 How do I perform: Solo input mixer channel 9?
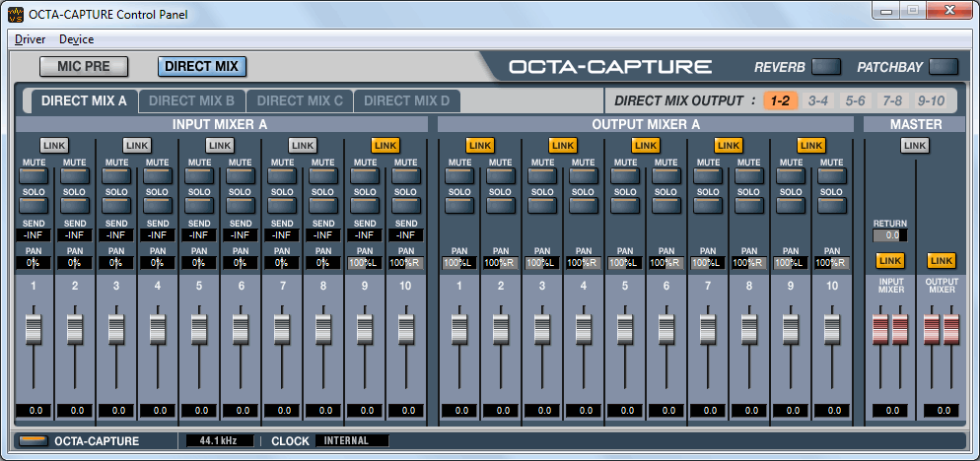pyautogui.click(x=365, y=206)
